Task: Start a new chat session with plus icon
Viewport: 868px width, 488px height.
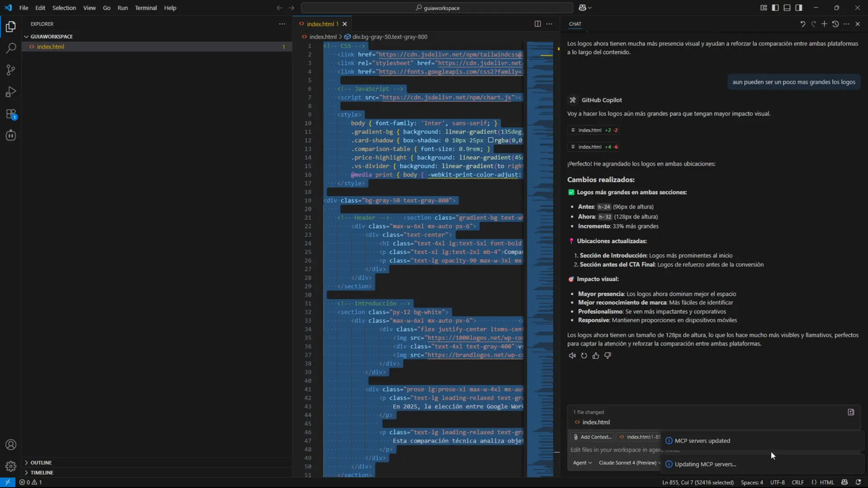Action: (x=824, y=24)
